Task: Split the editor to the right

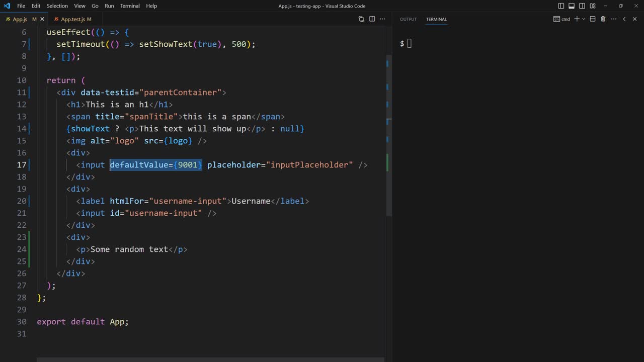Action: coord(372,19)
